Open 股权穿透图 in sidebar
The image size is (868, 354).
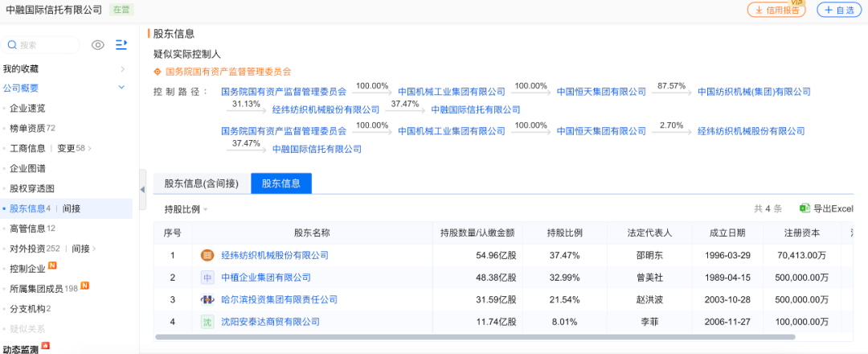[x=32, y=188]
